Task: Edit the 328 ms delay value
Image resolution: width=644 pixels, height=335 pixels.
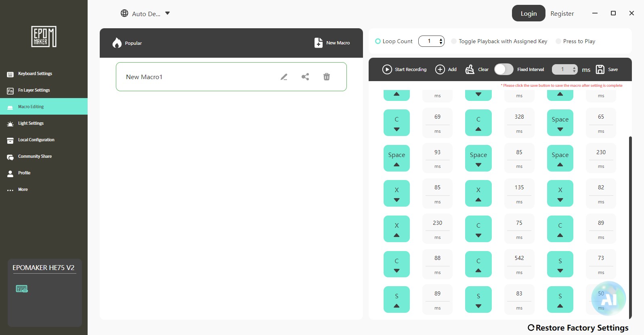Action: pyautogui.click(x=519, y=117)
